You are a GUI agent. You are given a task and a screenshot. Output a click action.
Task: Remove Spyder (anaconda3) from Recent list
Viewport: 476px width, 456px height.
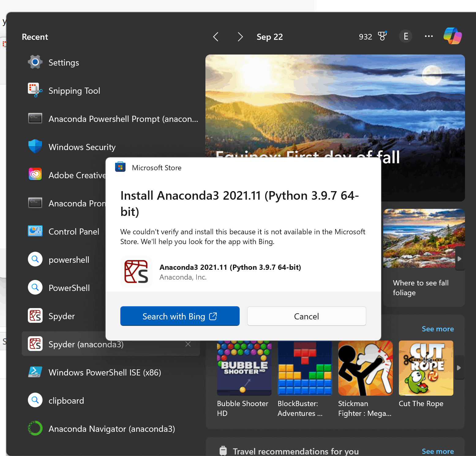pyautogui.click(x=188, y=344)
